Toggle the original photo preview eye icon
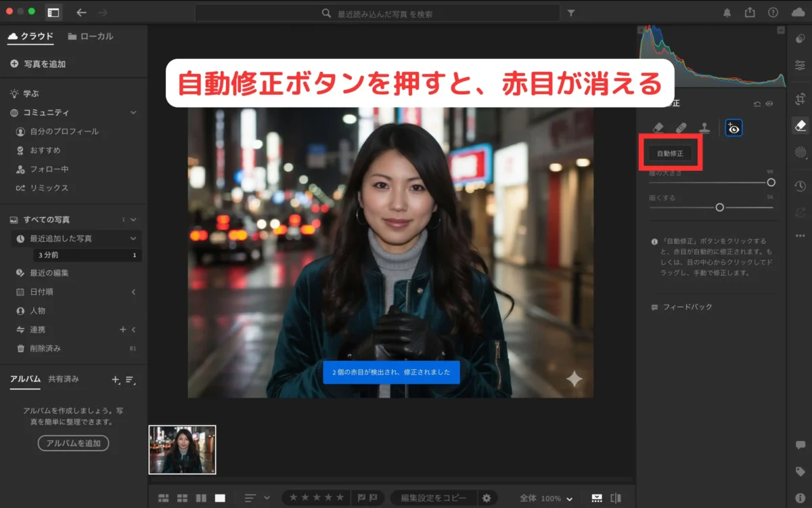 pos(769,104)
